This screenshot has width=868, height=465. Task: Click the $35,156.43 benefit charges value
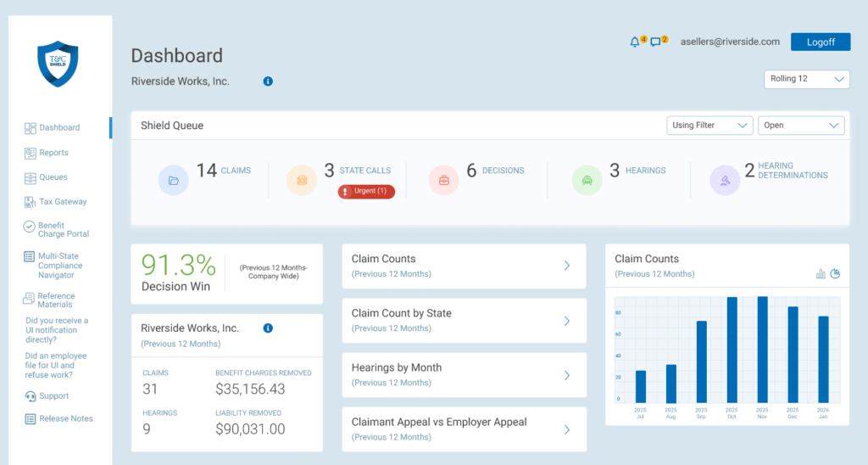pyautogui.click(x=250, y=389)
